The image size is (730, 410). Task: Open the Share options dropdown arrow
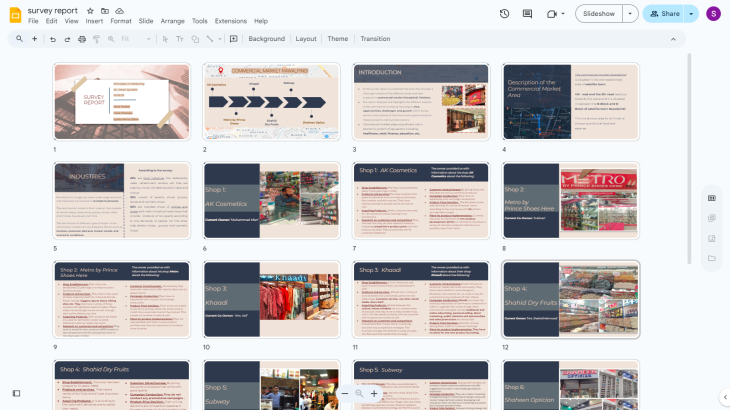click(691, 14)
